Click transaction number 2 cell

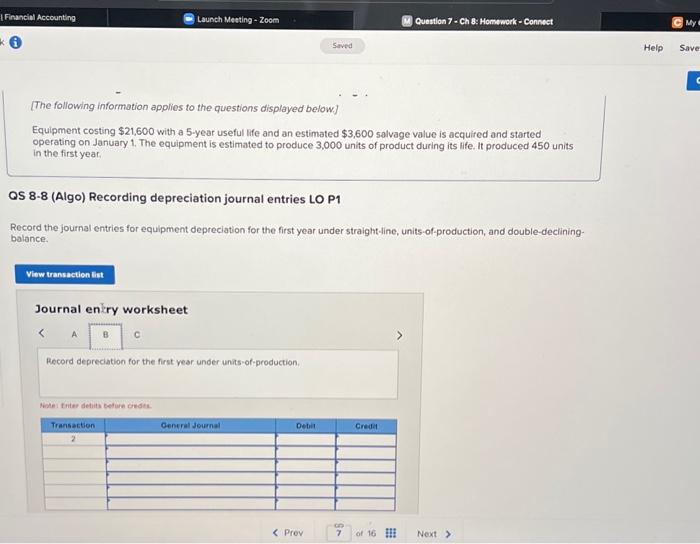click(73, 439)
